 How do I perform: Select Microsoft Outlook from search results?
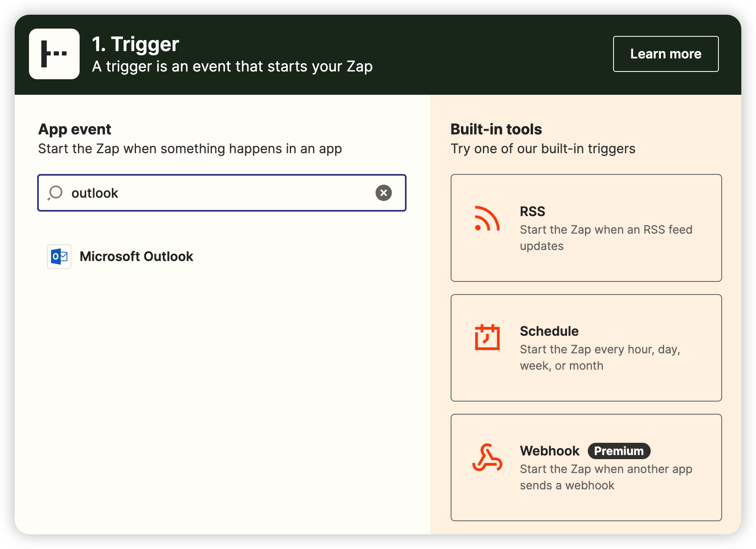point(136,257)
